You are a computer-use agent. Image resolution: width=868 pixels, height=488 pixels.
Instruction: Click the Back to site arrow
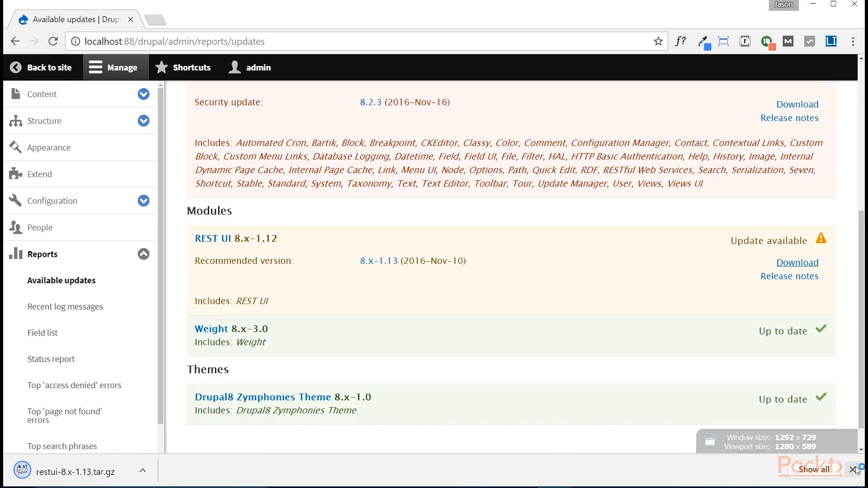pyautogui.click(x=16, y=67)
